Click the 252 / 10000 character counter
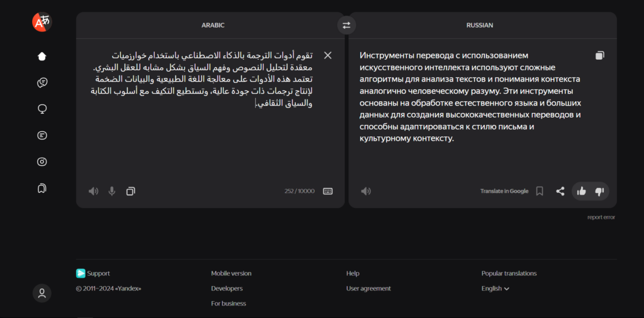The width and height of the screenshot is (644, 318). [x=299, y=191]
